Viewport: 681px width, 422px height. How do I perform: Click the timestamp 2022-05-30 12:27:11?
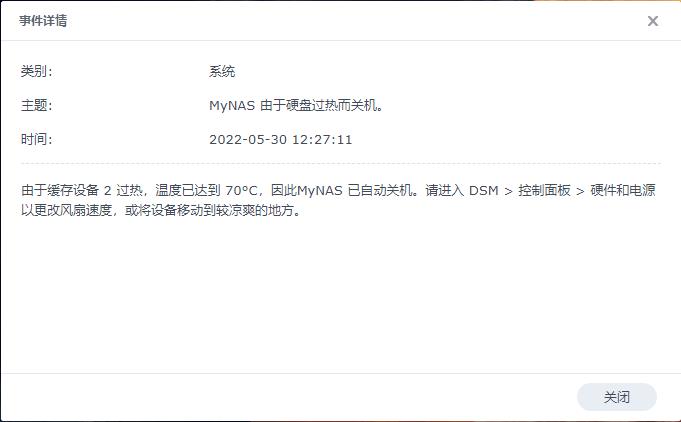(x=281, y=139)
